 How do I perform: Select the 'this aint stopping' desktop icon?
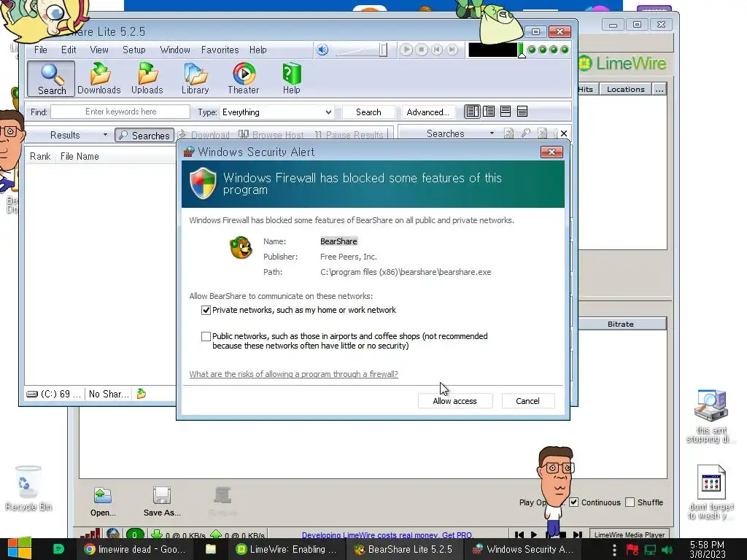pyautogui.click(x=711, y=416)
